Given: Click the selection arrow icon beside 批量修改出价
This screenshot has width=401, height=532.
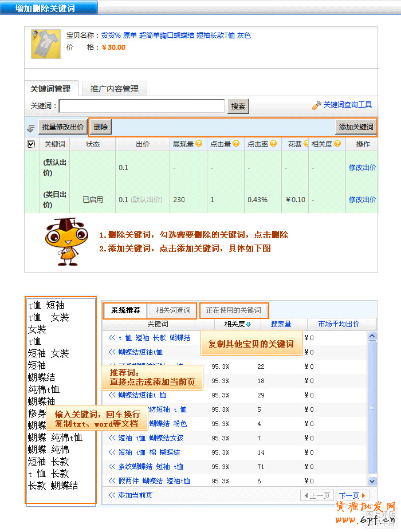Looking at the screenshot, I should [x=31, y=128].
